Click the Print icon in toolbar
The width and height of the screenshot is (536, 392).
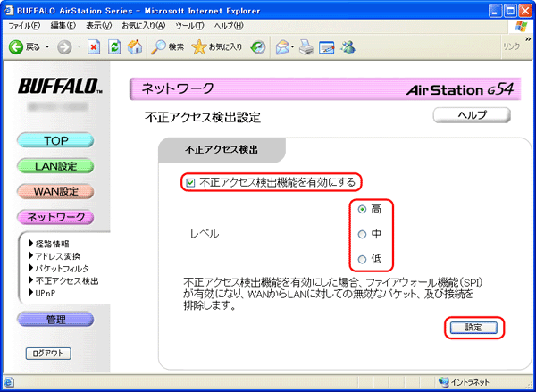[306, 47]
